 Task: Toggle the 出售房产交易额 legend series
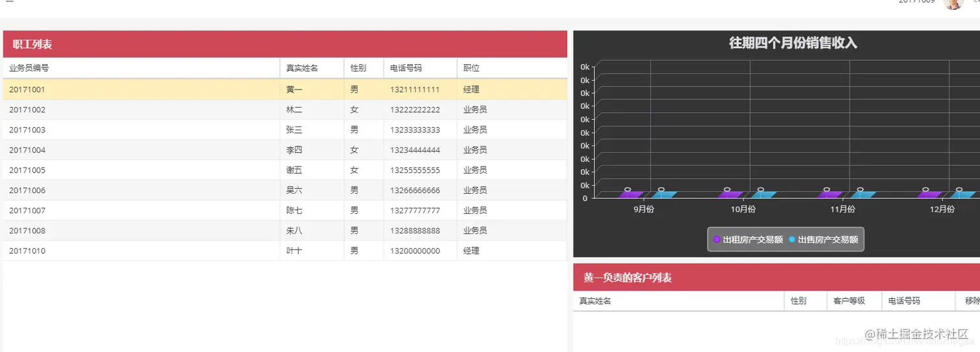coord(823,240)
